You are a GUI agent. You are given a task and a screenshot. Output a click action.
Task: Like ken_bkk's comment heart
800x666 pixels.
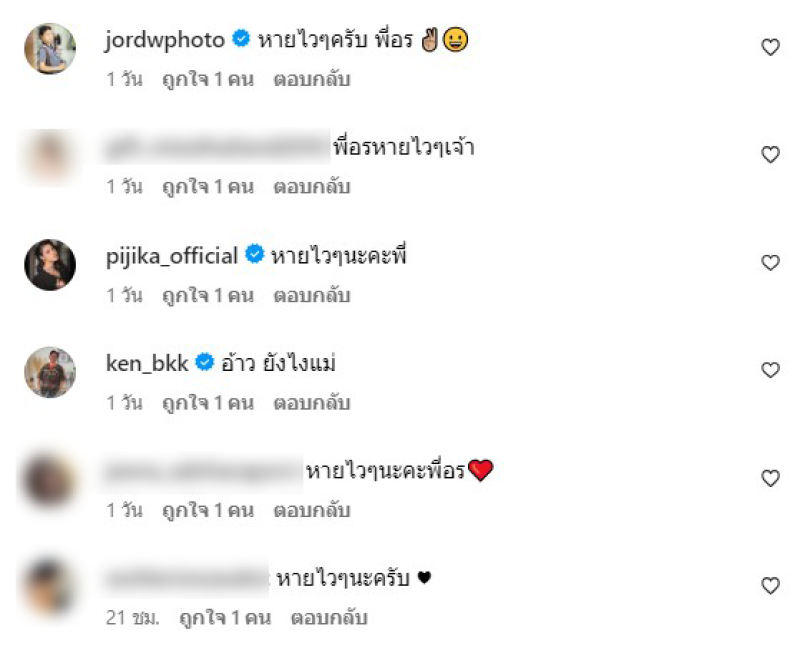pos(770,370)
